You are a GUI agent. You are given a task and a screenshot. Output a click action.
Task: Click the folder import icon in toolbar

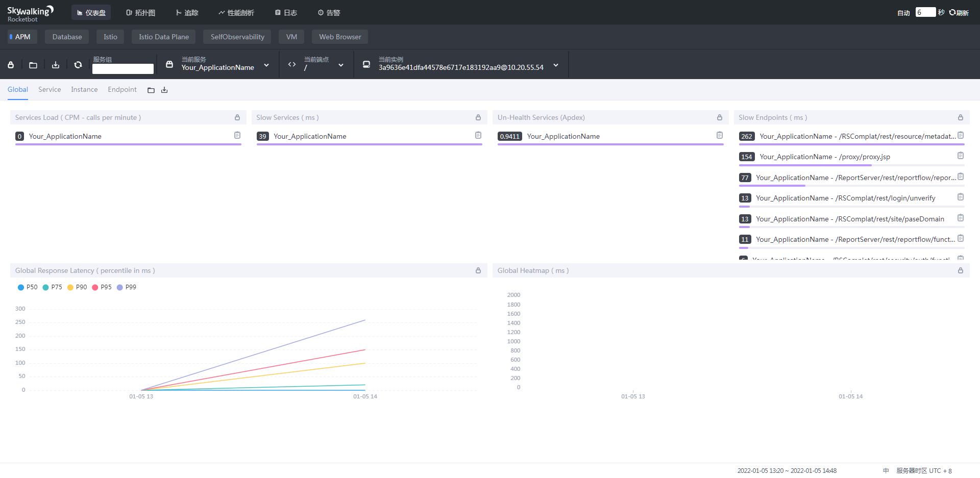tap(33, 65)
